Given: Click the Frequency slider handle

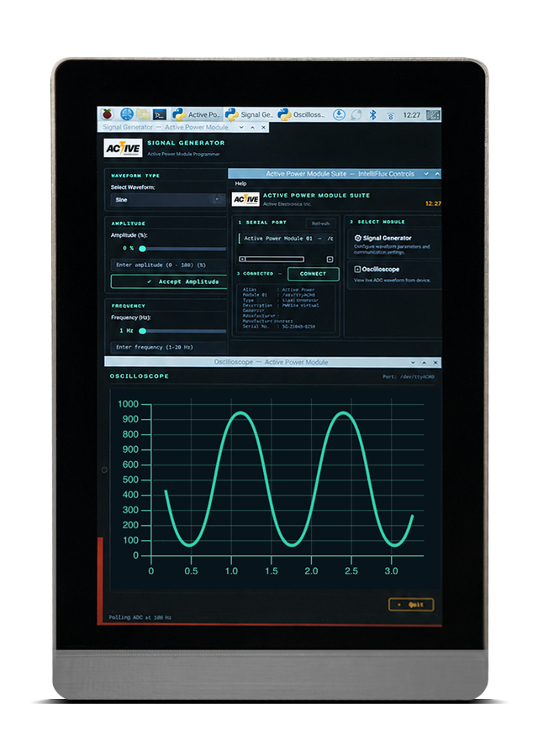Looking at the screenshot, I should pos(142,331).
